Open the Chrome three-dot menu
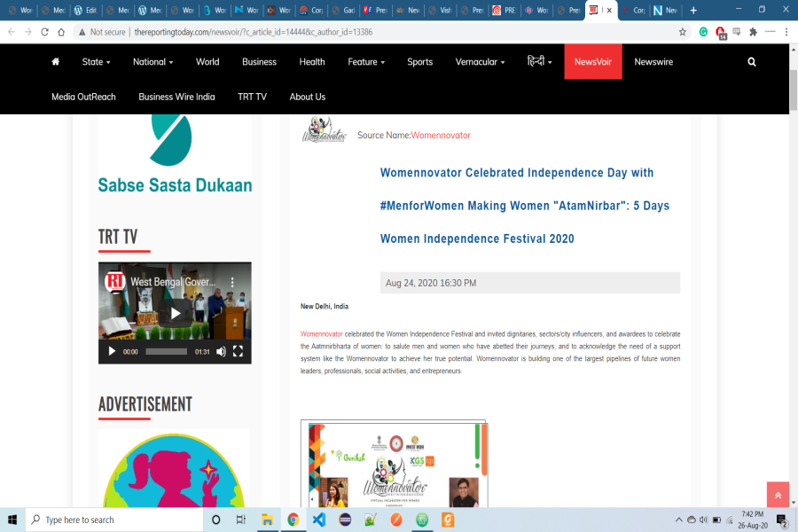 point(786,32)
